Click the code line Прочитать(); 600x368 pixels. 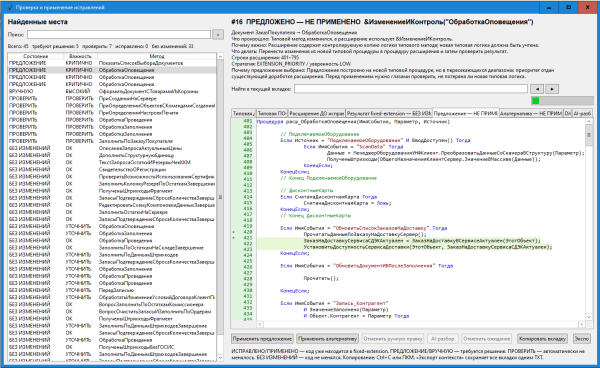(321, 278)
